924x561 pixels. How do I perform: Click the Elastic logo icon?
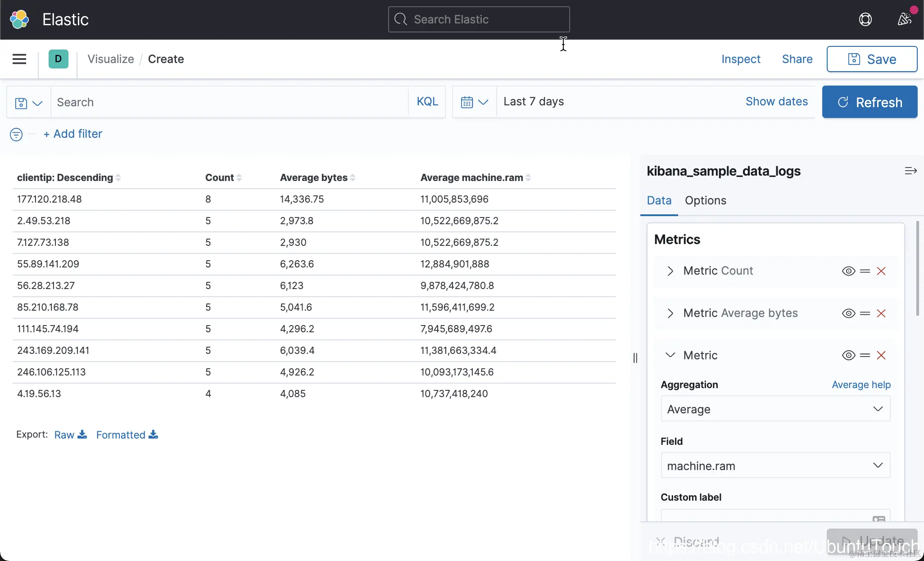[x=19, y=19]
